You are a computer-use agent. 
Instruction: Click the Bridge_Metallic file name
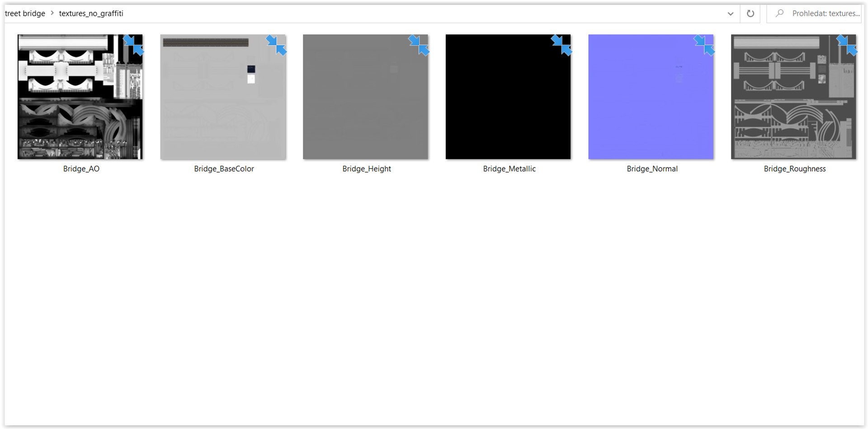point(509,169)
